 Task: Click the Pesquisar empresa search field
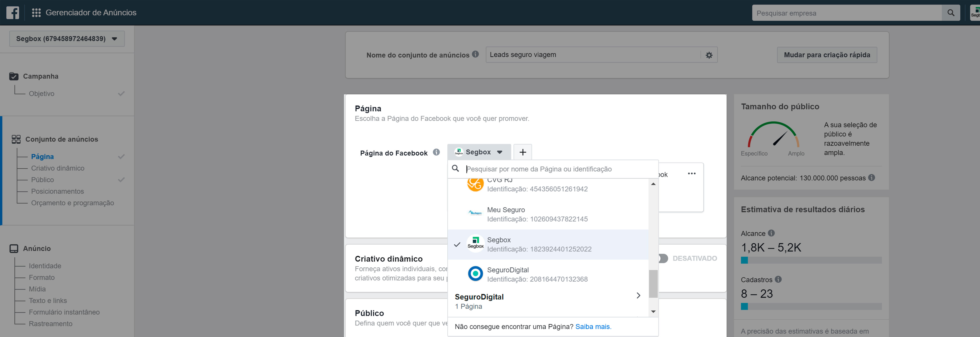846,13
